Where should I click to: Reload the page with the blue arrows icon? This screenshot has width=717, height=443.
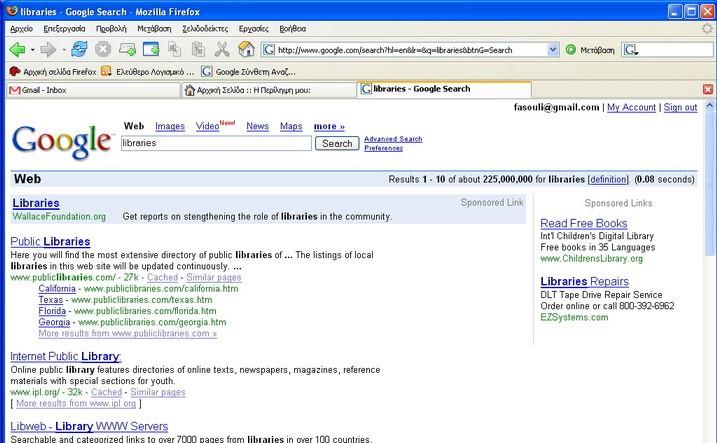[79, 49]
